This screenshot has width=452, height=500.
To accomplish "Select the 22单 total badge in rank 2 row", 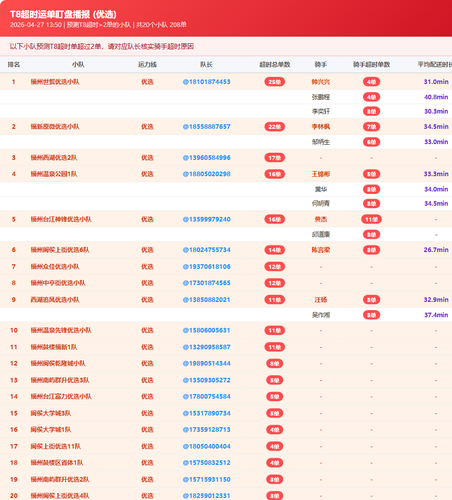I will tap(275, 127).
